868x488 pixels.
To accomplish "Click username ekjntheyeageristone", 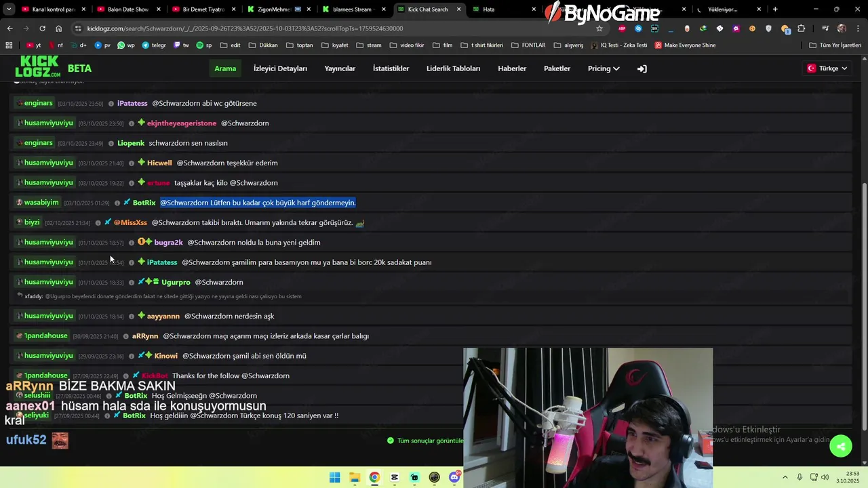I will click(182, 123).
